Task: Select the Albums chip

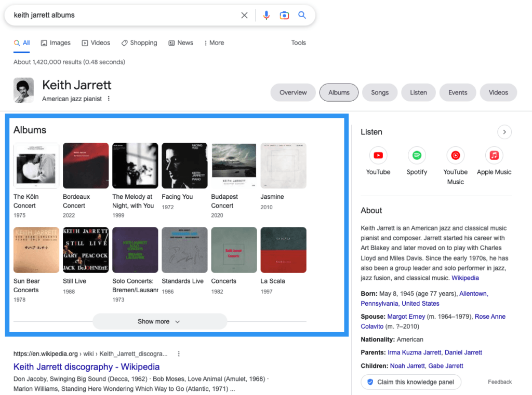Action: click(x=339, y=92)
